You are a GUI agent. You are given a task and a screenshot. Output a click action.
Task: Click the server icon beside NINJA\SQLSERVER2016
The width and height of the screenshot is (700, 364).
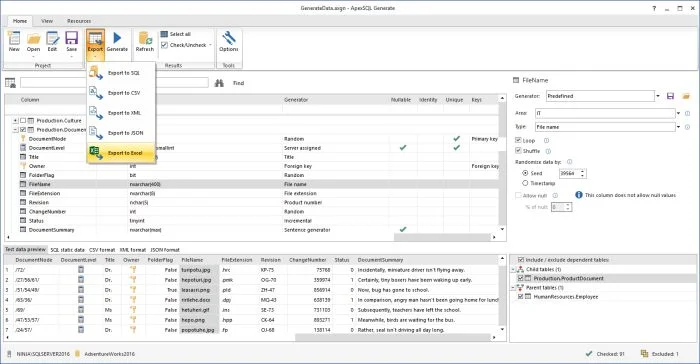pyautogui.click(x=9, y=354)
